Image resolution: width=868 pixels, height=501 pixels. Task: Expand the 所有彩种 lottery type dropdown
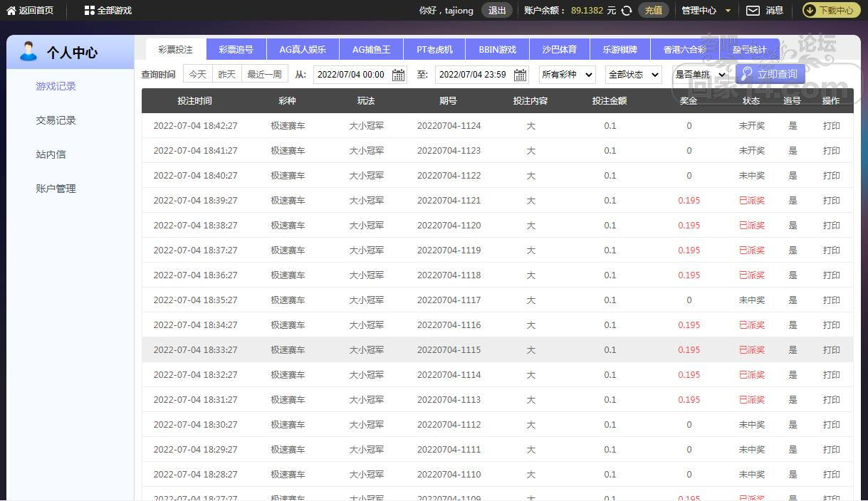tap(567, 75)
